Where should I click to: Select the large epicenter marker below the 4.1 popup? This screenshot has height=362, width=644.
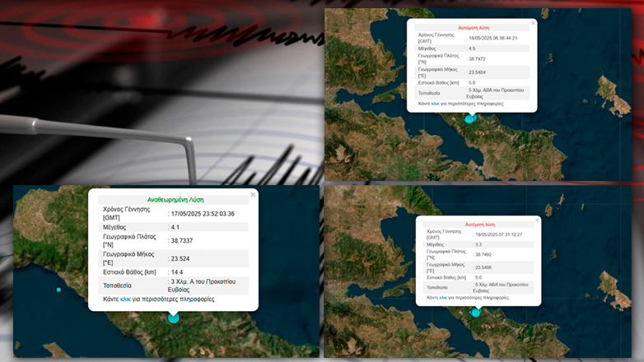pyautogui.click(x=174, y=318)
